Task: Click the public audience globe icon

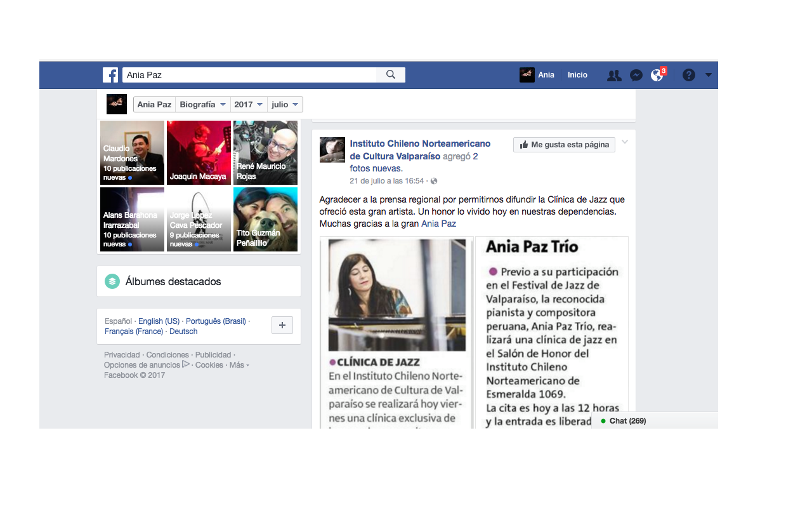Action: (x=434, y=181)
